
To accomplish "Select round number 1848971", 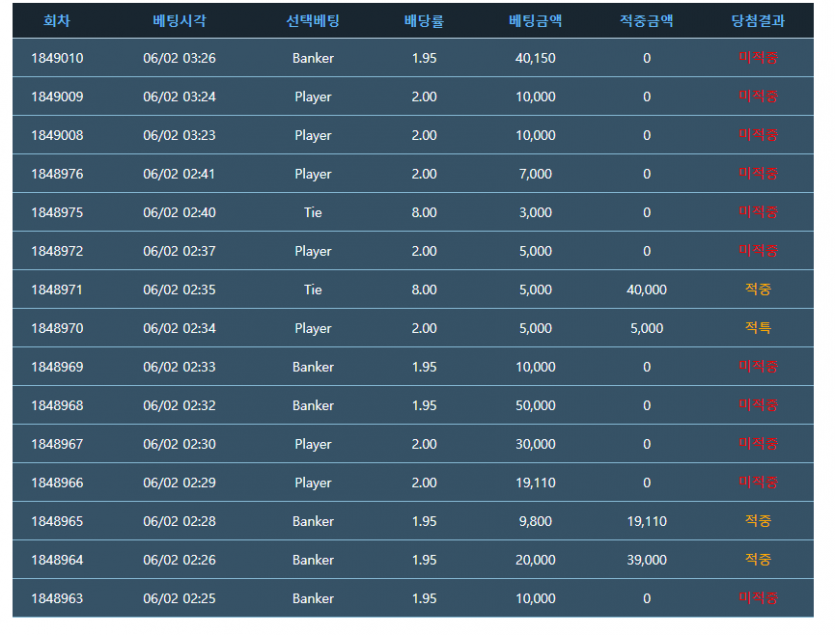I will pyautogui.click(x=57, y=290).
